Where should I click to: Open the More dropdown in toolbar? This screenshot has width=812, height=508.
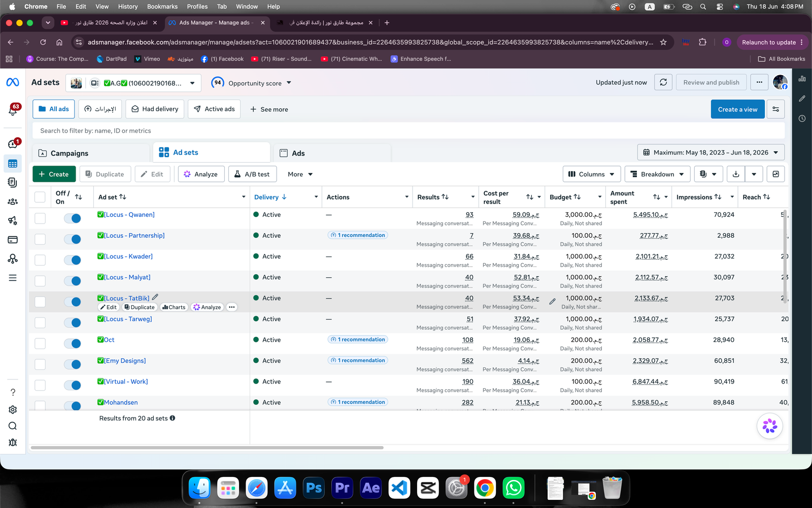tap(300, 174)
